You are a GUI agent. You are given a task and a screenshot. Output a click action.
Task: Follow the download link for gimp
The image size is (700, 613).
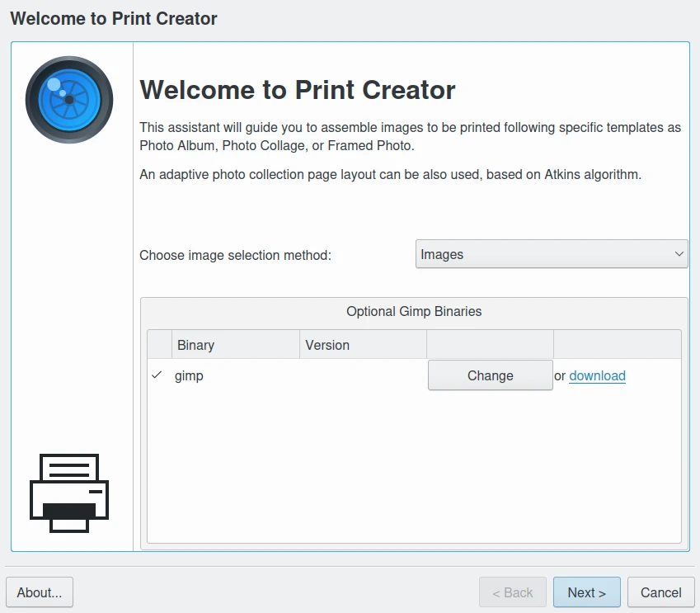597,375
